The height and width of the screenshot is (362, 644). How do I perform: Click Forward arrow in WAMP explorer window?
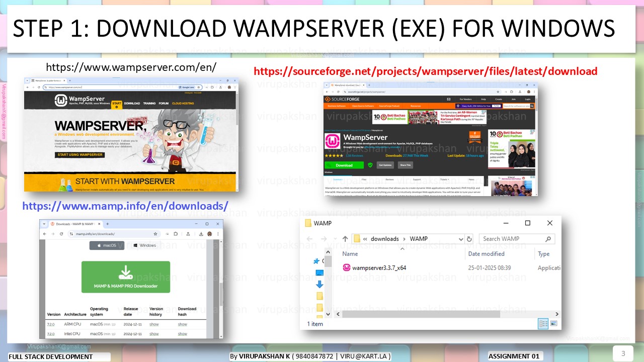323,239
